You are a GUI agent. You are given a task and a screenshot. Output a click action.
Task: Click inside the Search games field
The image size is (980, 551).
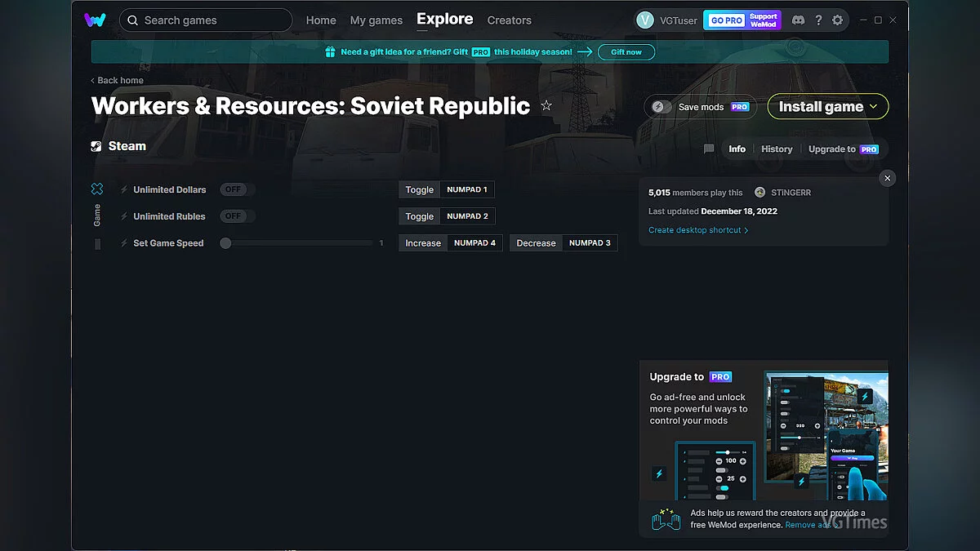[x=206, y=20]
